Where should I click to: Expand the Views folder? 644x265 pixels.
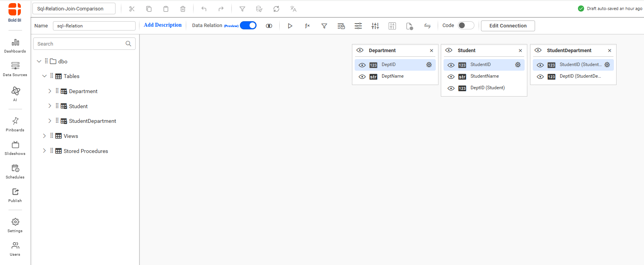(x=44, y=136)
